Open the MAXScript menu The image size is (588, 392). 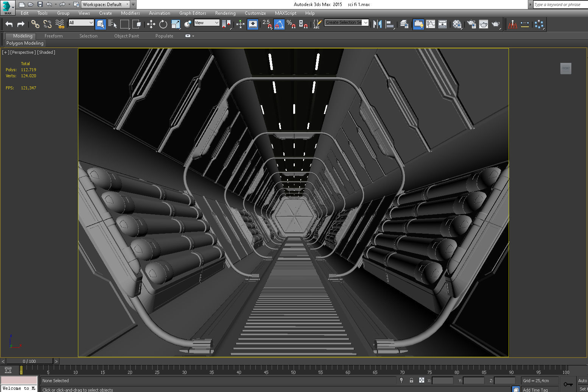point(286,13)
